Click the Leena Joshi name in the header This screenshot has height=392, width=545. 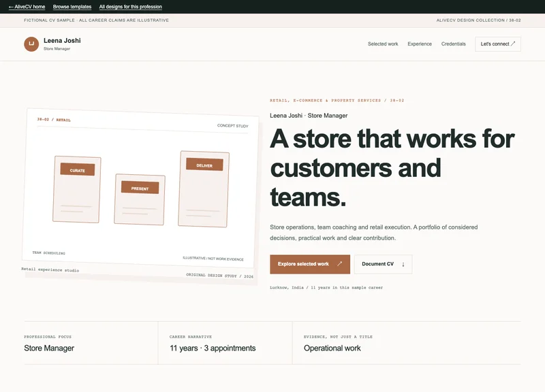pos(62,41)
